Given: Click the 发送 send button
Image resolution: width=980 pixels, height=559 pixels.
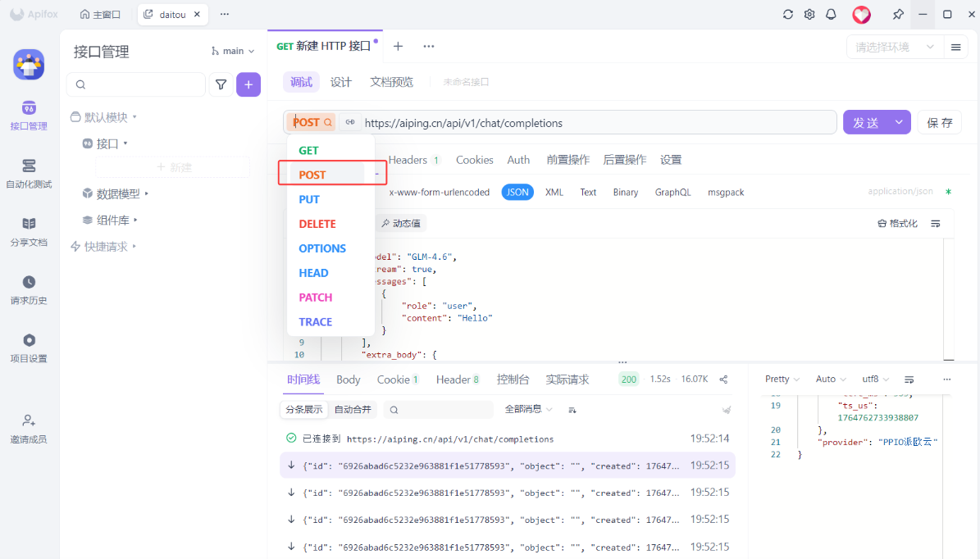Looking at the screenshot, I should (x=866, y=122).
